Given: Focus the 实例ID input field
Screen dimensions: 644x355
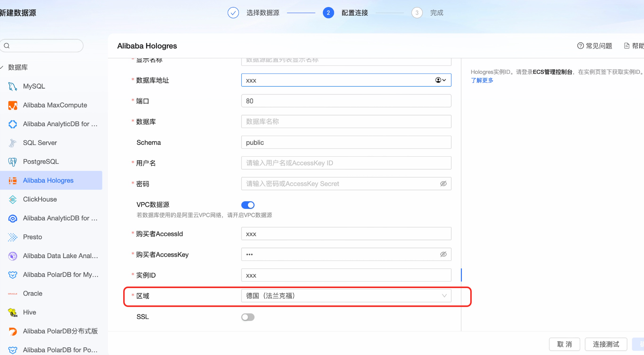Looking at the screenshot, I should click(346, 275).
